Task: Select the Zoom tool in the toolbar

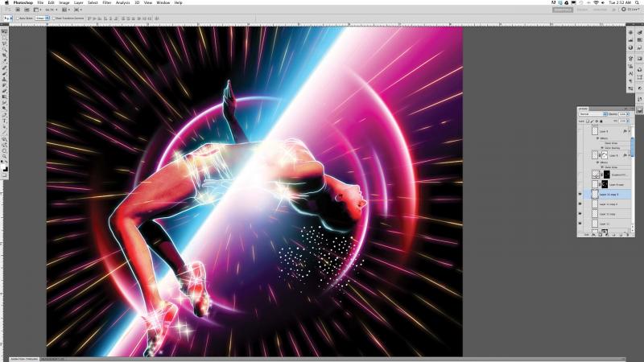Action: click(4, 156)
